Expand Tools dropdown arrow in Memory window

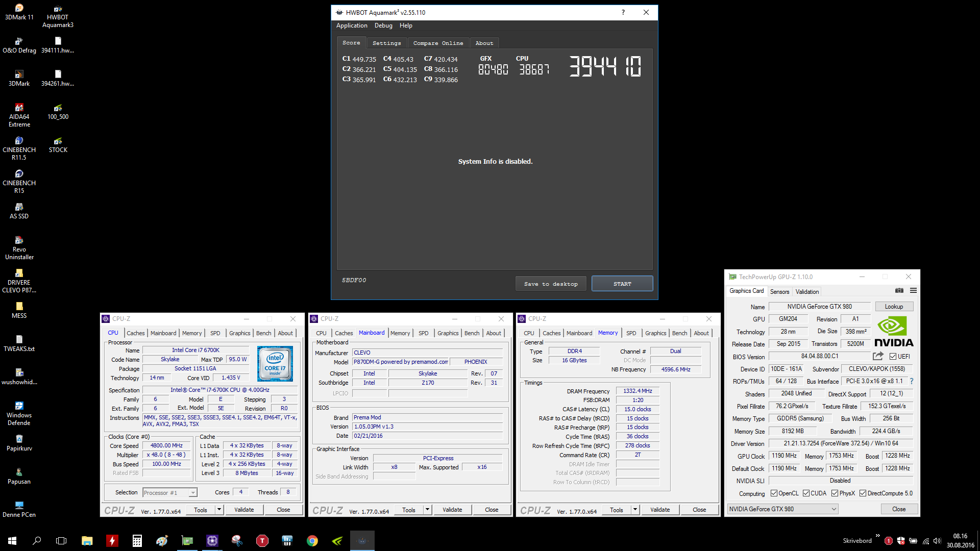(x=635, y=510)
